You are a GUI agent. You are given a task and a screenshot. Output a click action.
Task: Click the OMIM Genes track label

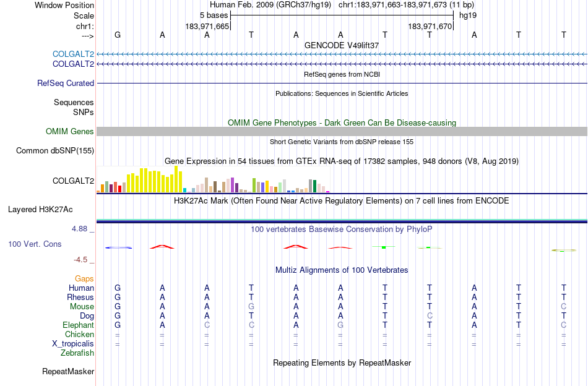click(x=70, y=132)
